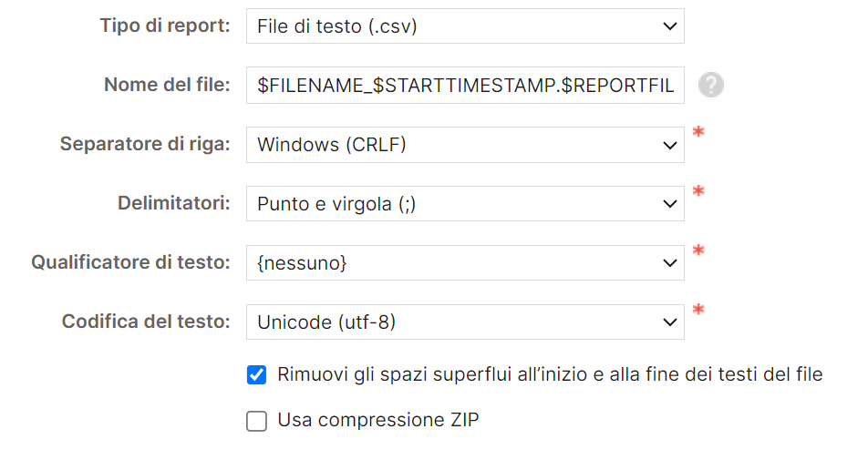Click required asterisk next to Separatore di riga
The image size is (868, 460).
pyautogui.click(x=698, y=133)
